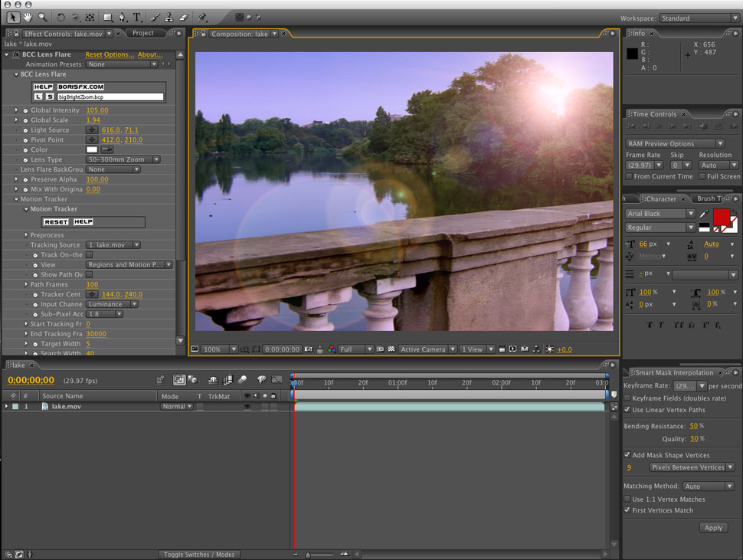Select the Pen tool
Image resolution: width=743 pixels, height=560 pixels.
pos(123,17)
